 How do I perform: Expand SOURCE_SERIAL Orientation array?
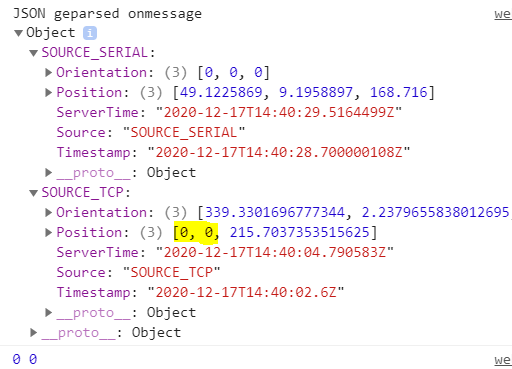49,72
